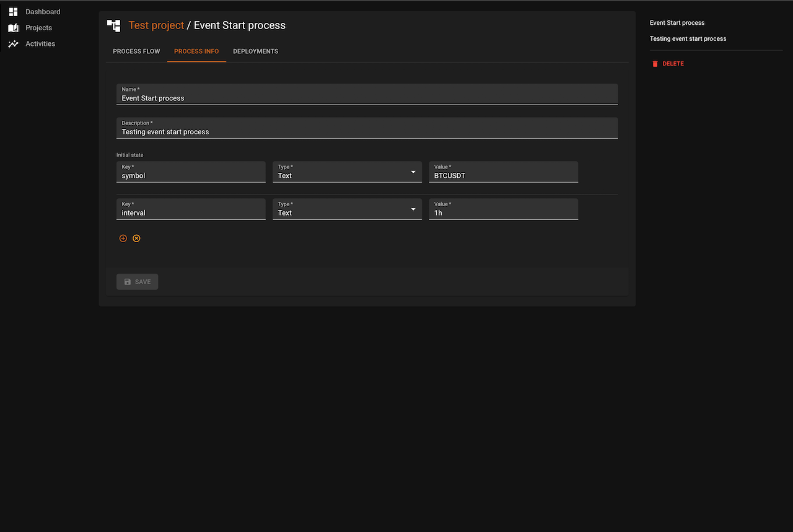Select the Process Info tab

click(196, 51)
